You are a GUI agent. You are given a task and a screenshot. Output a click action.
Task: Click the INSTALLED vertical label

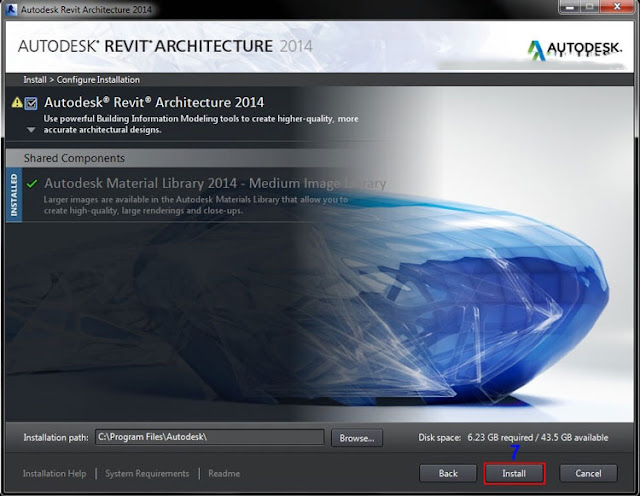14,195
